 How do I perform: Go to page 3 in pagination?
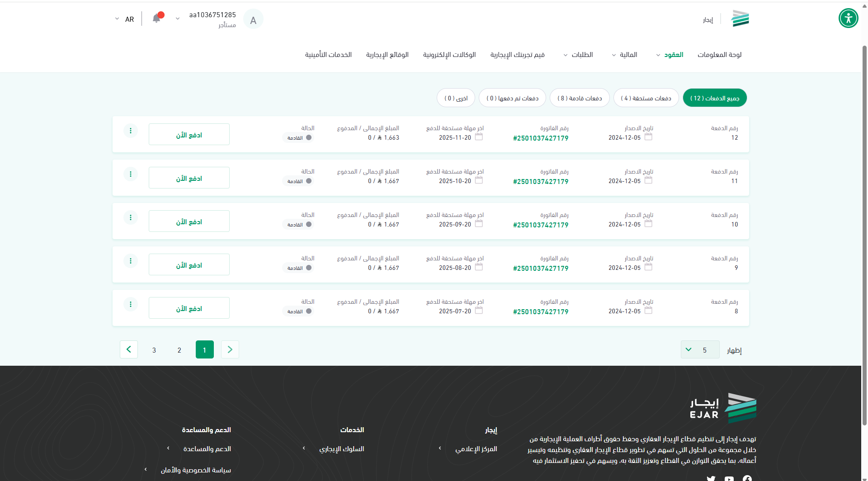pos(154,350)
